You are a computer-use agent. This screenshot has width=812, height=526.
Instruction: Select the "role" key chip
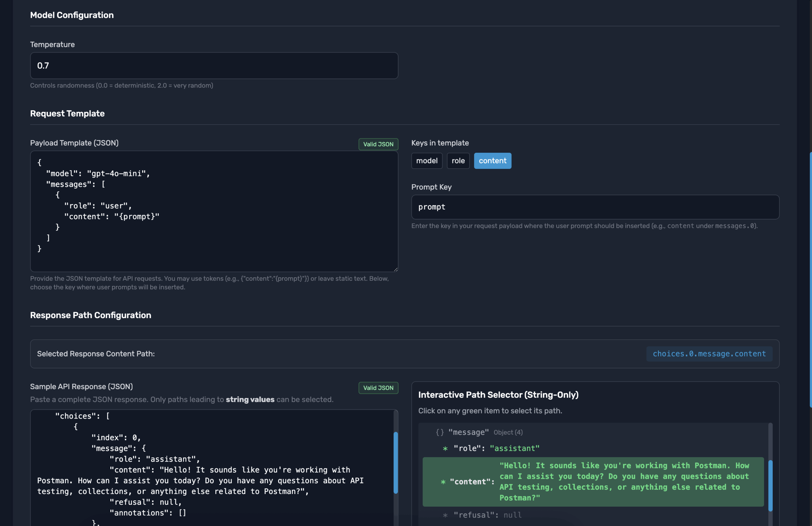pos(458,161)
